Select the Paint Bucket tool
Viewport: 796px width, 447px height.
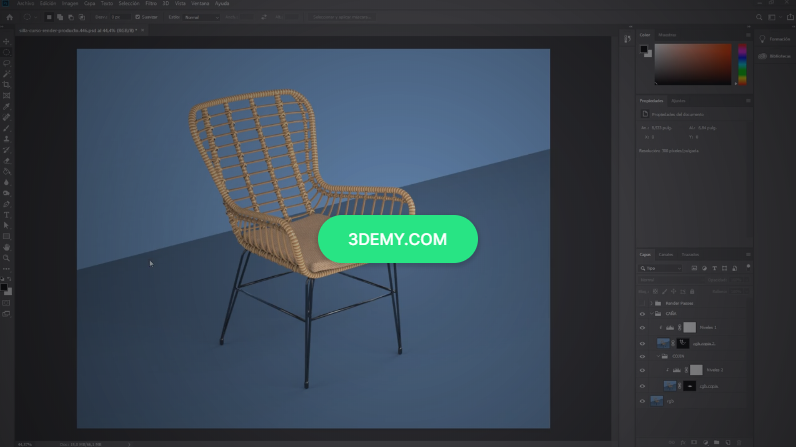click(7, 171)
